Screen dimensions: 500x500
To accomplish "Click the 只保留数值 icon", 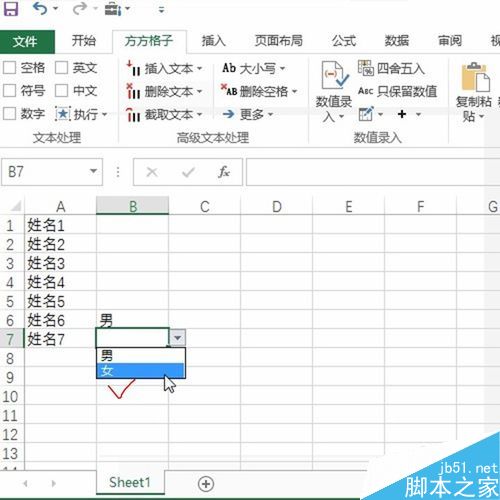I will pos(366,91).
